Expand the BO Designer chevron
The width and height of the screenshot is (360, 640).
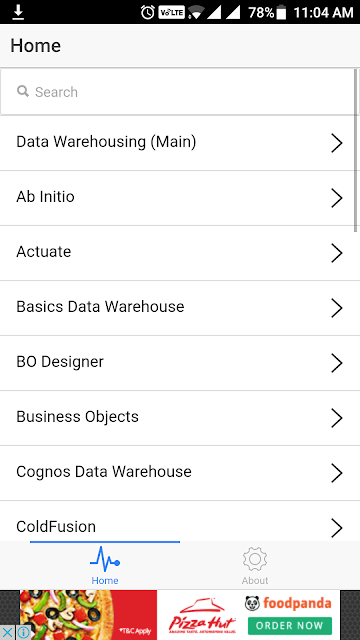[336, 363]
